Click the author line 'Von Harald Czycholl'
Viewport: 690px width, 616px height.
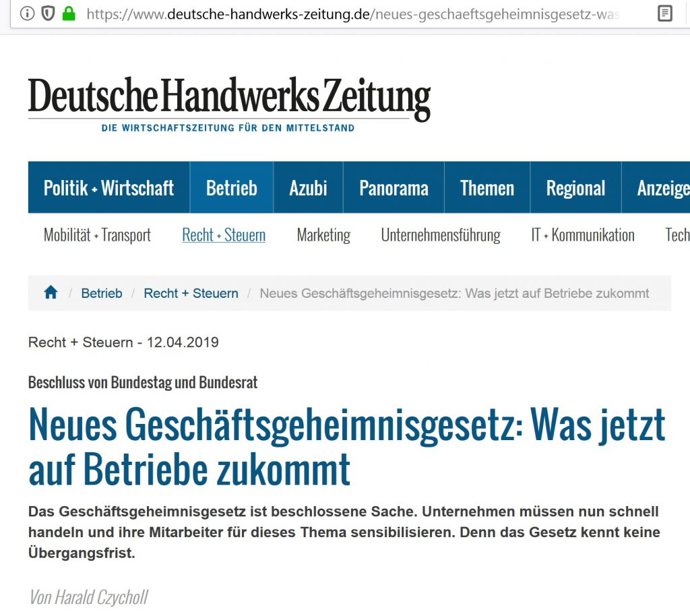tap(88, 598)
